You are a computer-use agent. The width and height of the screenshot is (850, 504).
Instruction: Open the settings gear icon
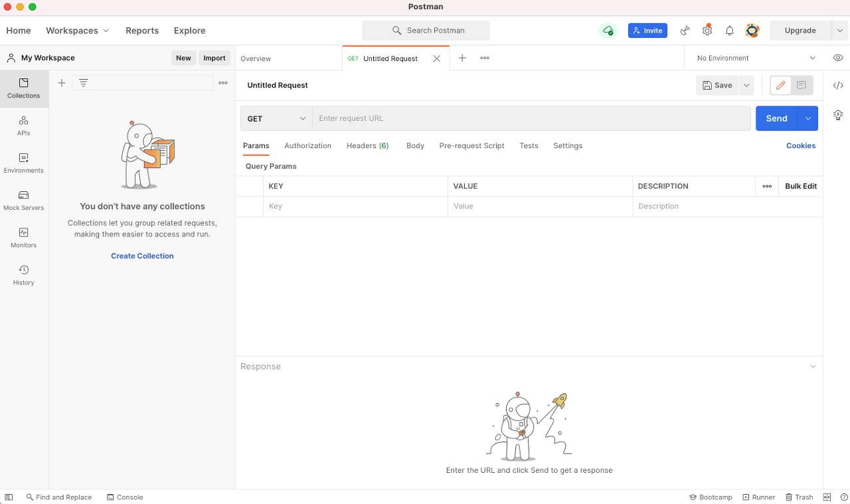tap(707, 31)
